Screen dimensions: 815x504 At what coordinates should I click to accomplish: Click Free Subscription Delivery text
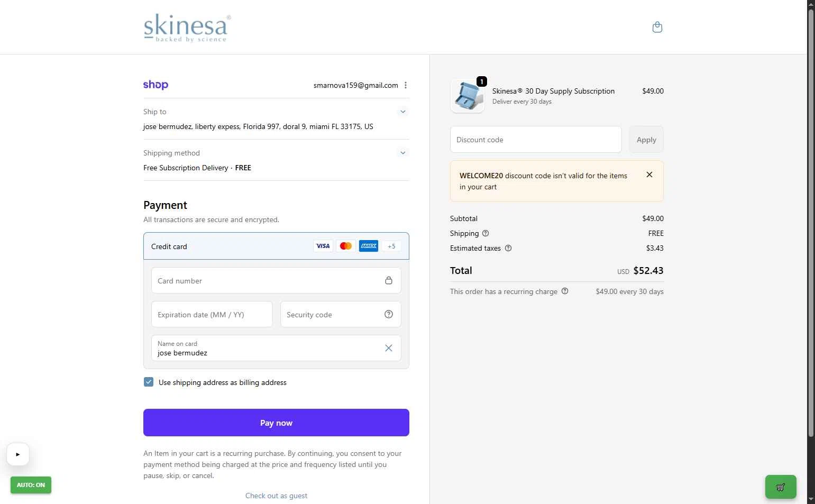(x=186, y=168)
